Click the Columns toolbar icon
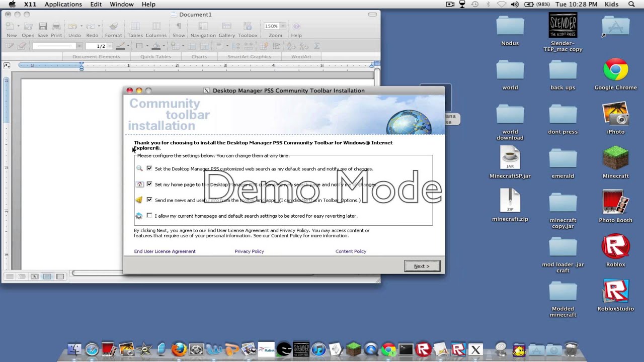Image resolution: width=644 pixels, height=362 pixels. 156,26
